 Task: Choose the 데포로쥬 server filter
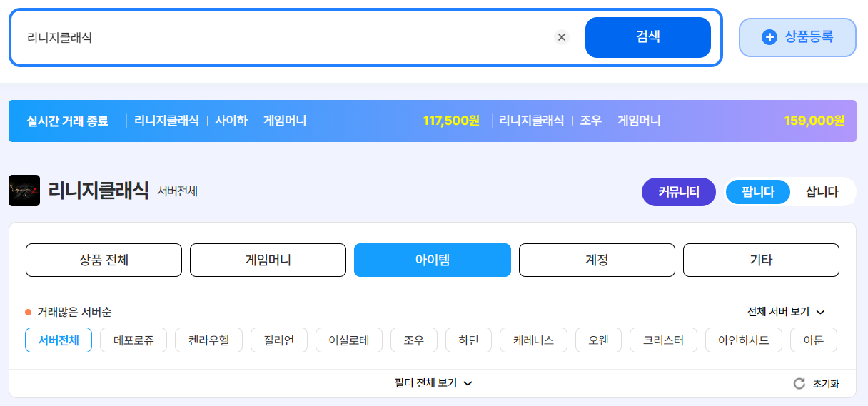coord(133,340)
